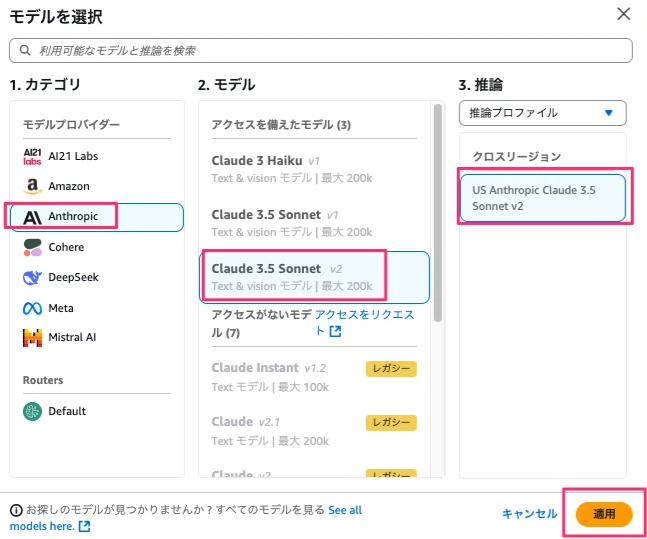Open the See all models here link
The height and width of the screenshot is (539, 647).
[x=186, y=518]
